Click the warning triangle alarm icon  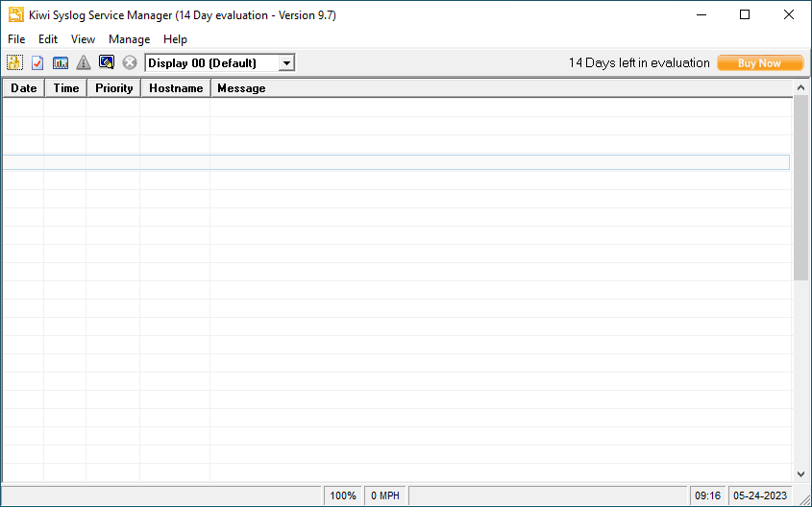(84, 62)
